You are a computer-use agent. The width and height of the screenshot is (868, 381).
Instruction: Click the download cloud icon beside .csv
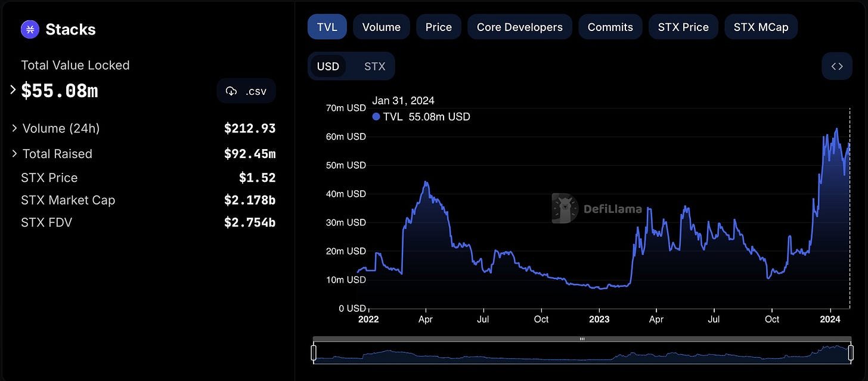pyautogui.click(x=231, y=91)
